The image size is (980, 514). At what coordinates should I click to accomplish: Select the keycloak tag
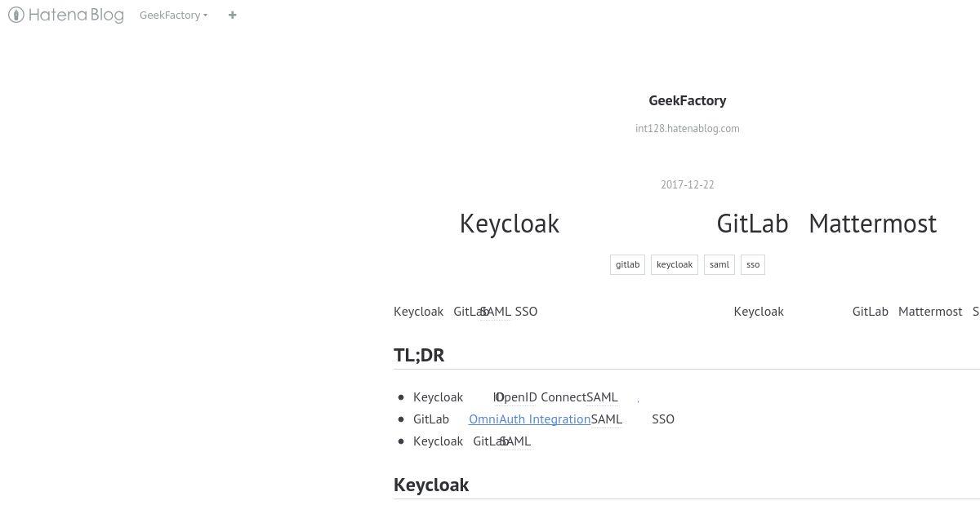click(x=675, y=264)
